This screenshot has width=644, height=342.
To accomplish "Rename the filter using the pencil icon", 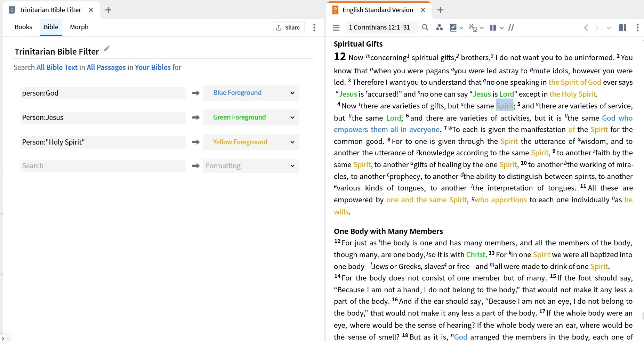I will [106, 49].
